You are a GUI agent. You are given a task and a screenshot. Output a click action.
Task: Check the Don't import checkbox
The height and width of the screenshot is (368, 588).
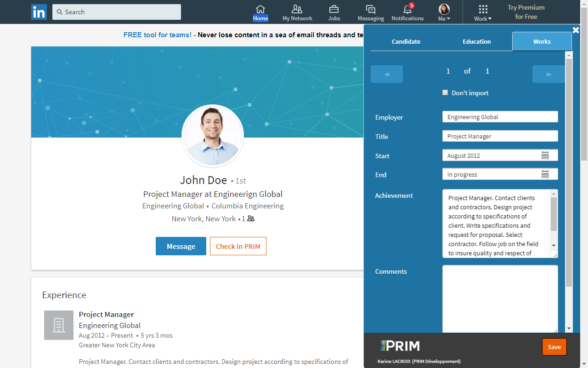[x=445, y=92]
